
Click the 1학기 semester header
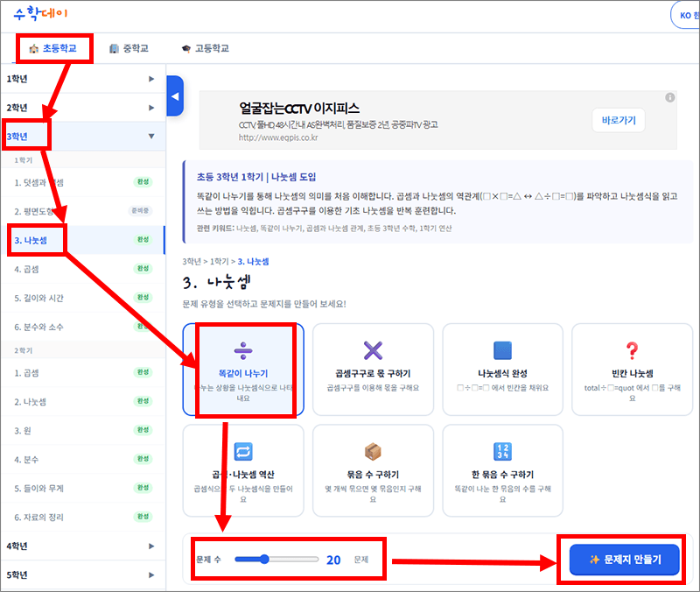[24, 160]
